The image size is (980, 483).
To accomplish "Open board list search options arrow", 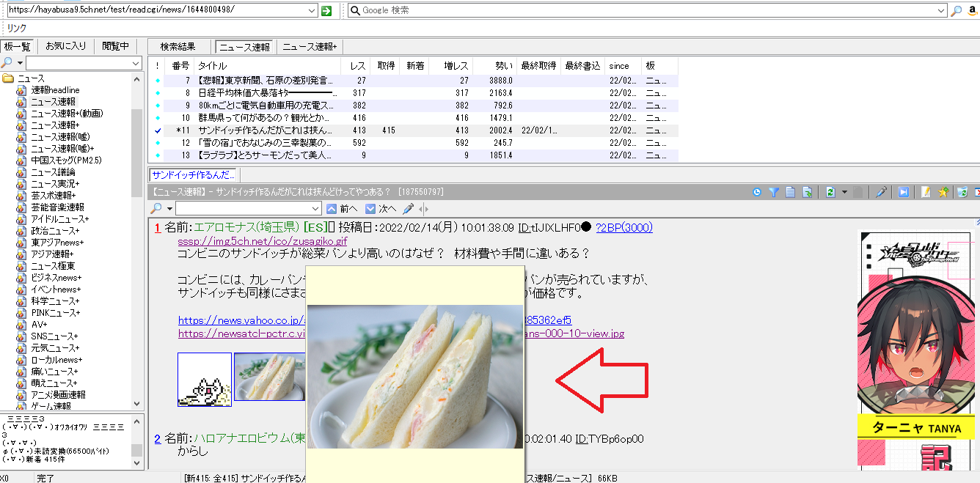I will (20, 64).
